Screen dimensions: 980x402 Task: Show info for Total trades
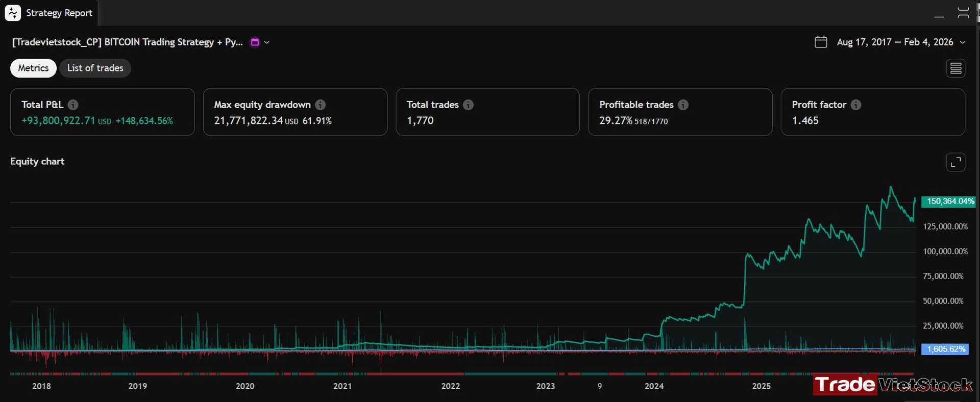[x=468, y=105]
